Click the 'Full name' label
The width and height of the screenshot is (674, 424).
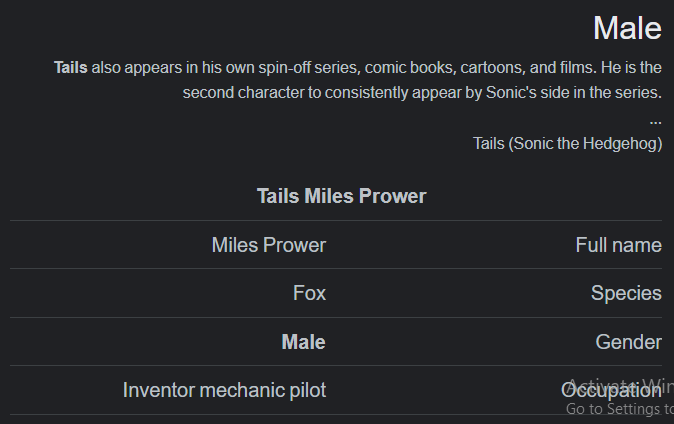pyautogui.click(x=619, y=245)
